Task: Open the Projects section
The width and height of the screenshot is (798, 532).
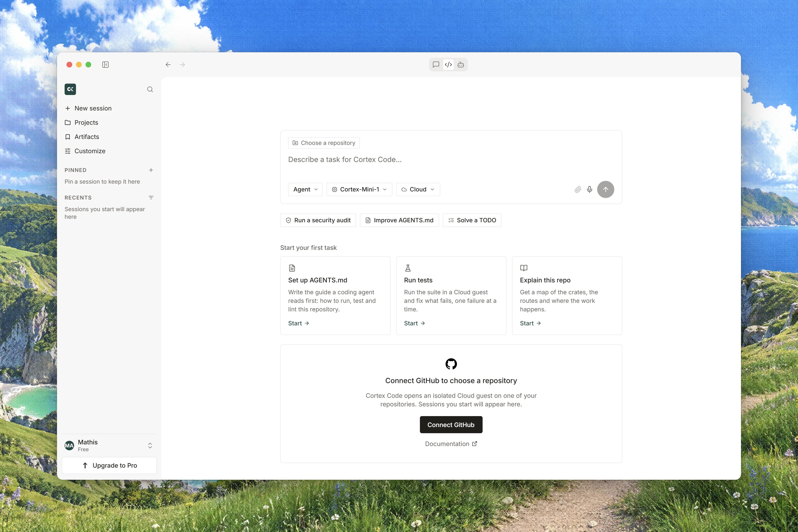Action: click(109, 123)
